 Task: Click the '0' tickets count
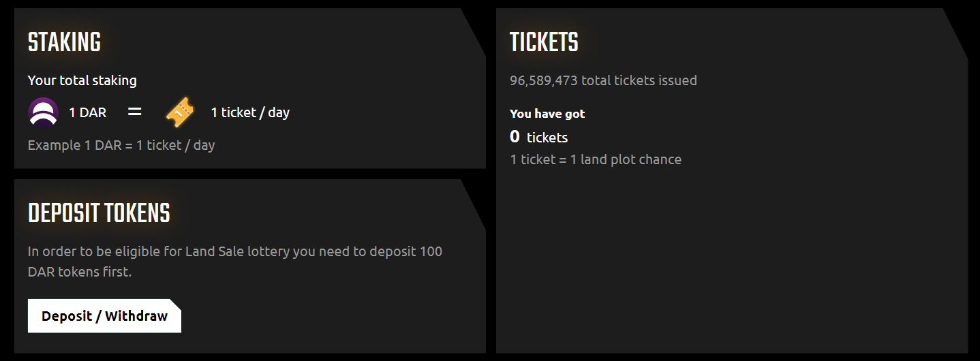click(515, 137)
